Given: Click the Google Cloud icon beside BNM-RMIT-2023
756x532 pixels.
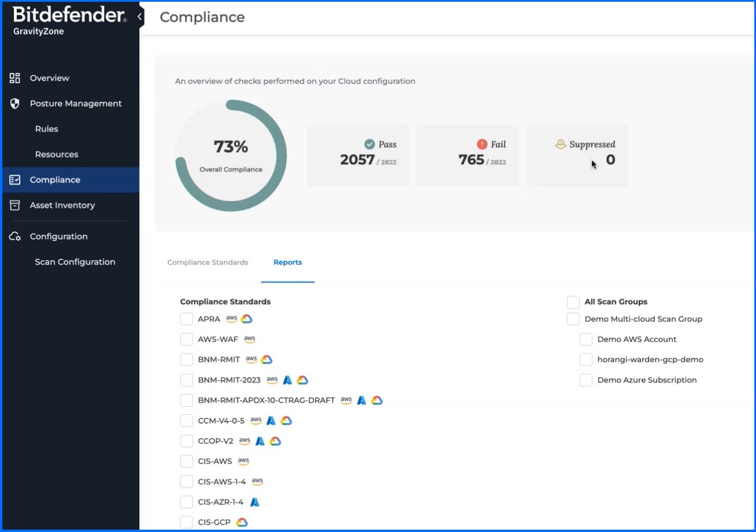Looking at the screenshot, I should coord(302,380).
